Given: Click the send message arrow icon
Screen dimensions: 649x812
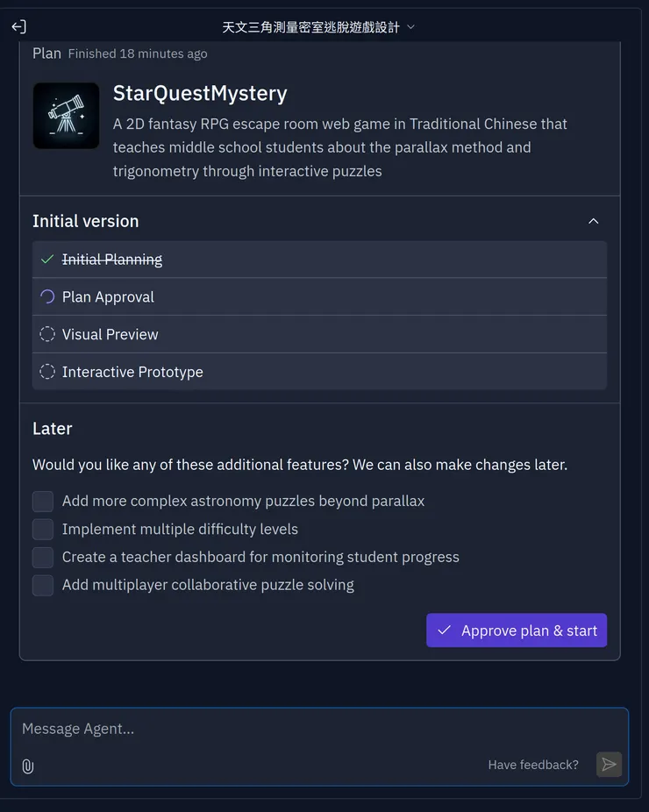Looking at the screenshot, I should 609,765.
